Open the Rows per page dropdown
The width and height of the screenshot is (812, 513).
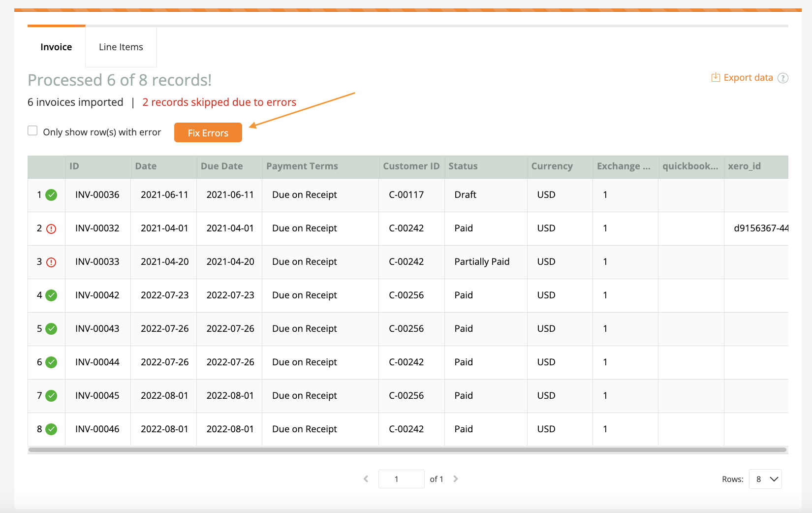765,479
